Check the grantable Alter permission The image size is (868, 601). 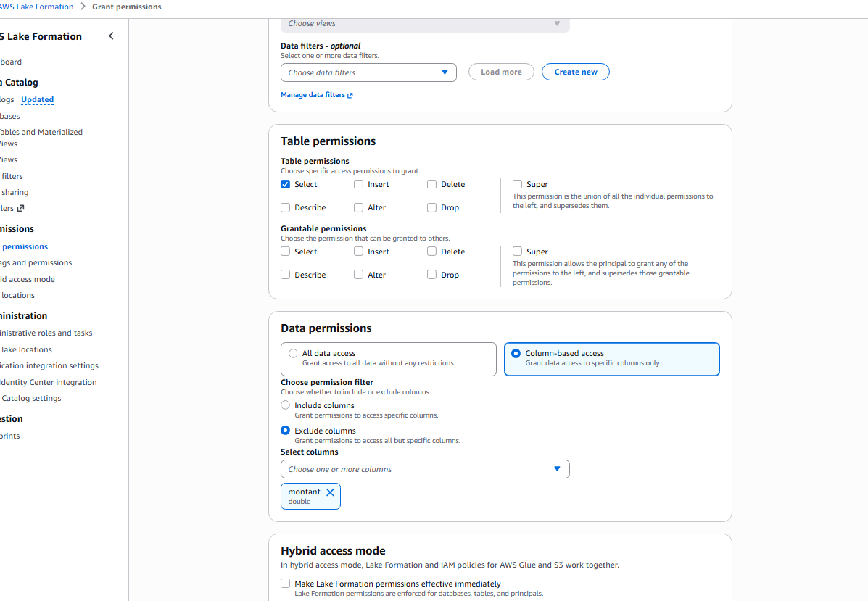click(x=359, y=275)
